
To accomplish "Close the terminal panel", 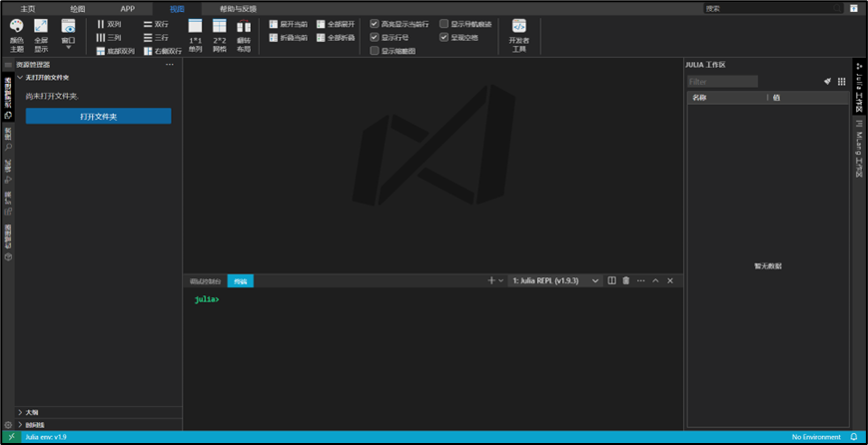I will pos(670,280).
